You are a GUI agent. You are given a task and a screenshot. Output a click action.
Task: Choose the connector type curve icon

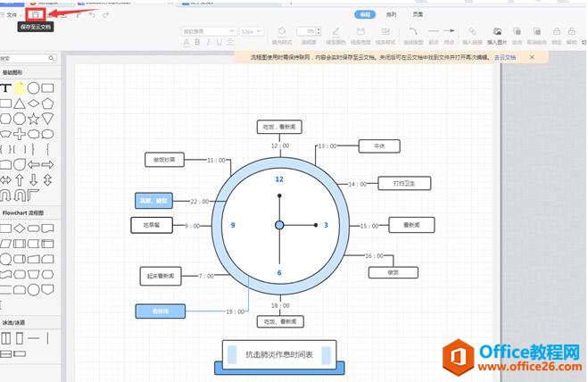click(x=413, y=31)
